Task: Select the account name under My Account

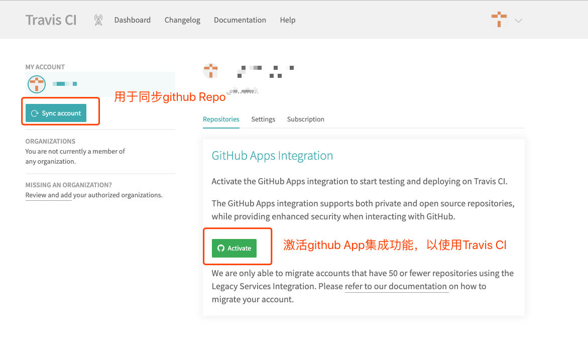Action: (x=65, y=84)
